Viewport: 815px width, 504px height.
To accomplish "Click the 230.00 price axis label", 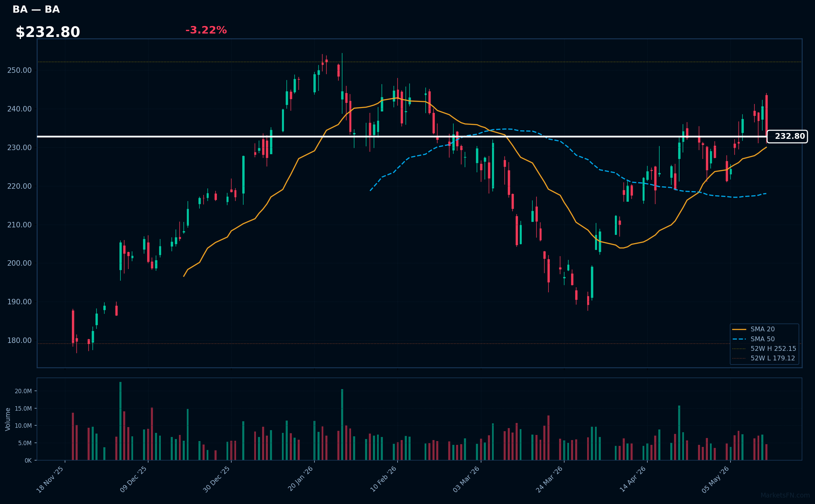I will coord(19,148).
